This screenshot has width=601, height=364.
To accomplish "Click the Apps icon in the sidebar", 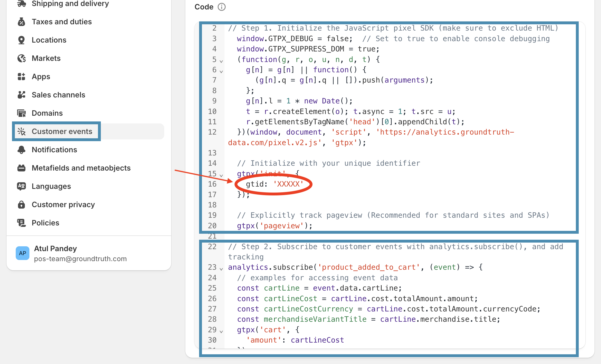I will point(21,77).
